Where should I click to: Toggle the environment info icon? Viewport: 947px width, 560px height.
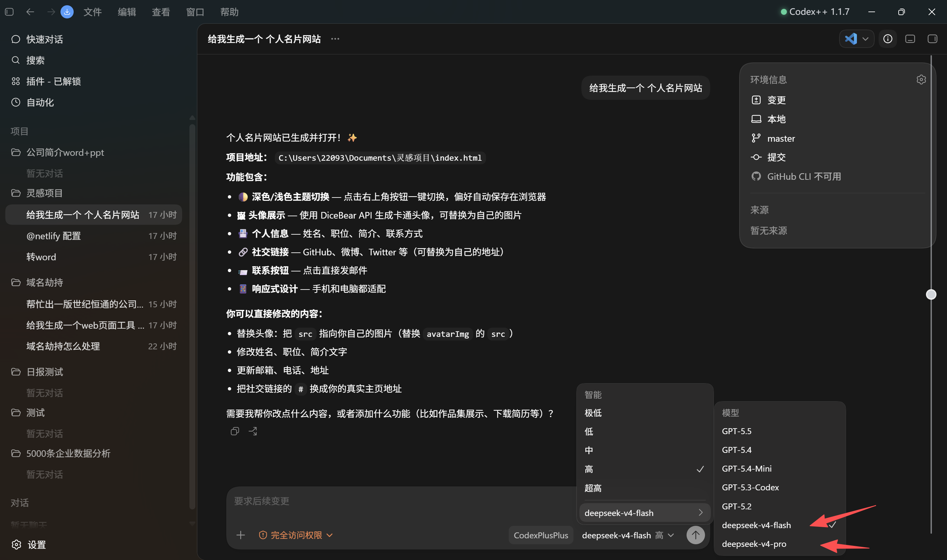[888, 39]
